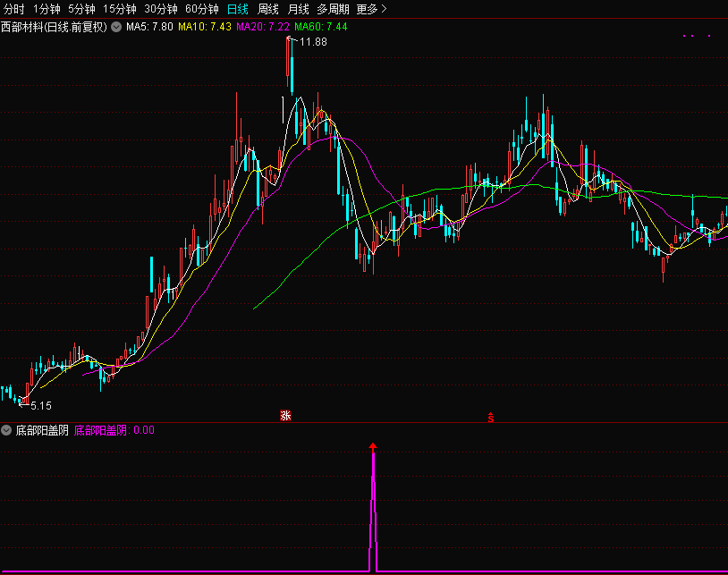
Task: Open the 多周期 multi-period view
Action: (333, 9)
